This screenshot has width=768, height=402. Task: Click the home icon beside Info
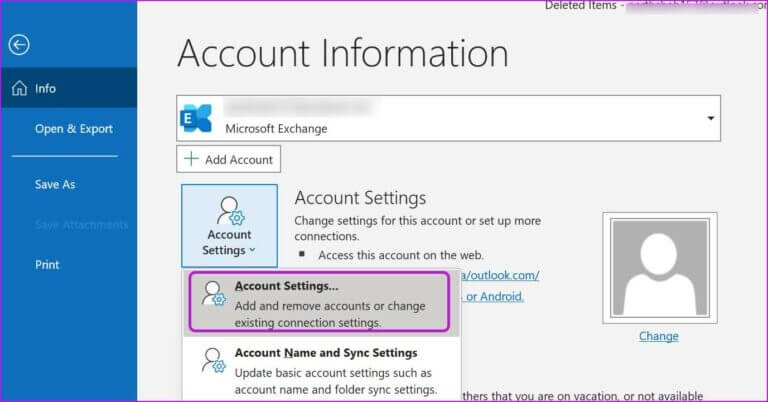pyautogui.click(x=20, y=88)
